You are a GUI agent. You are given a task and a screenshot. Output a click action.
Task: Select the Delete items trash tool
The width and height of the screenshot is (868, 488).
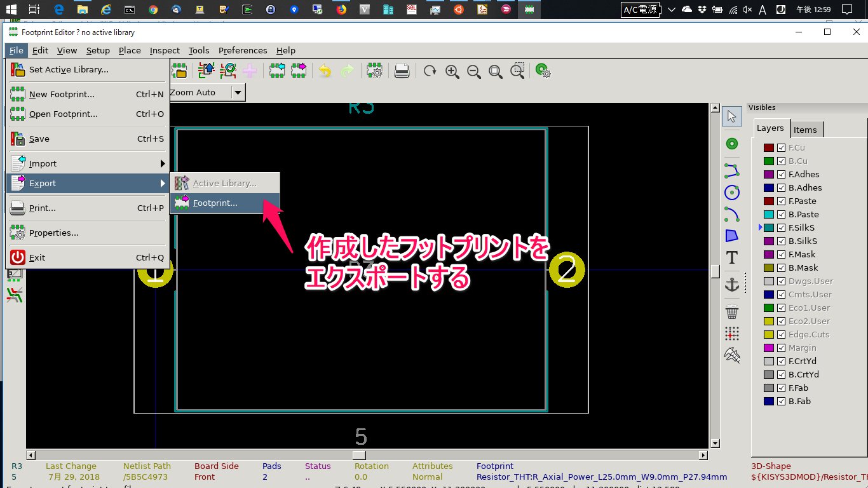(732, 312)
